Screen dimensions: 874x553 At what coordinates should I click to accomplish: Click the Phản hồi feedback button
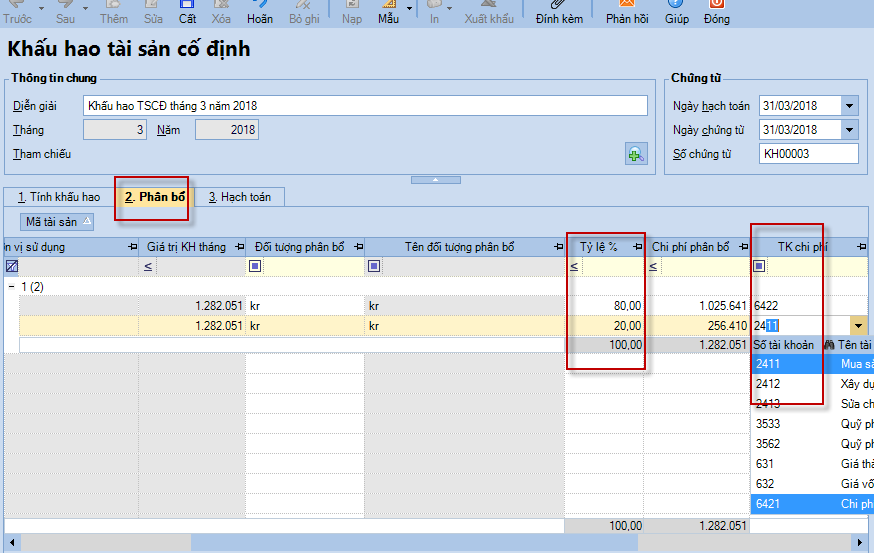pos(627,13)
